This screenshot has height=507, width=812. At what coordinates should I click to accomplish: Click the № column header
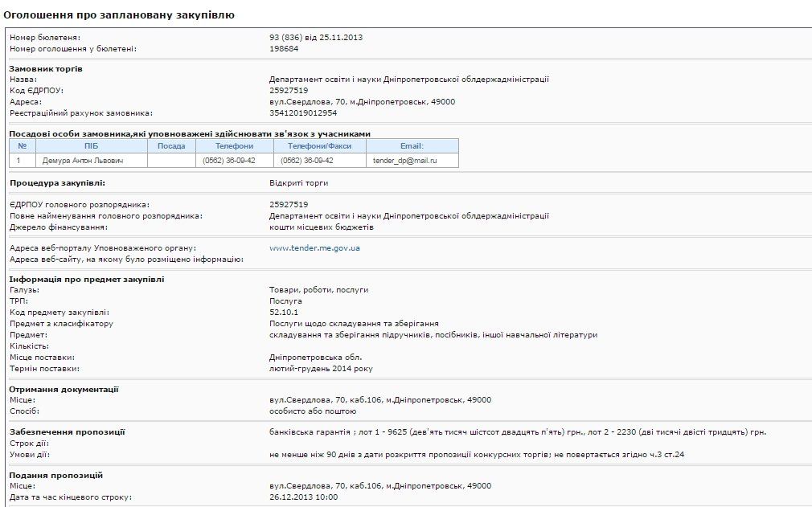coord(22,145)
